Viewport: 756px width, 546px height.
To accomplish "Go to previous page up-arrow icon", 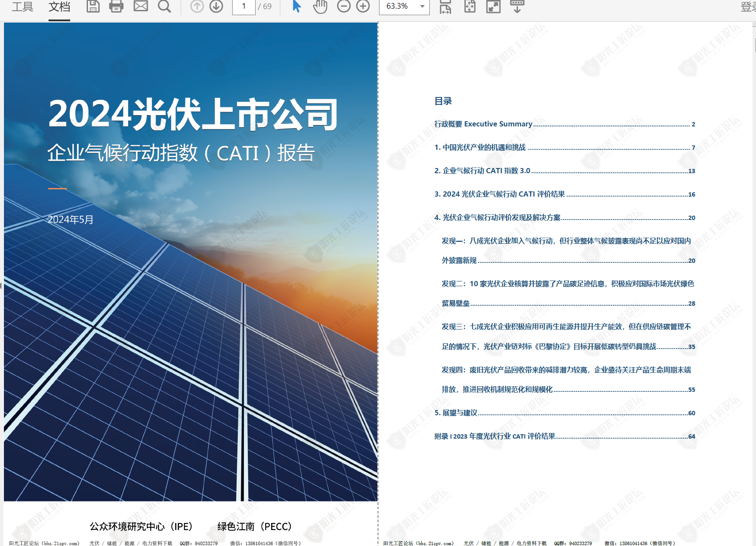I will click(197, 6).
